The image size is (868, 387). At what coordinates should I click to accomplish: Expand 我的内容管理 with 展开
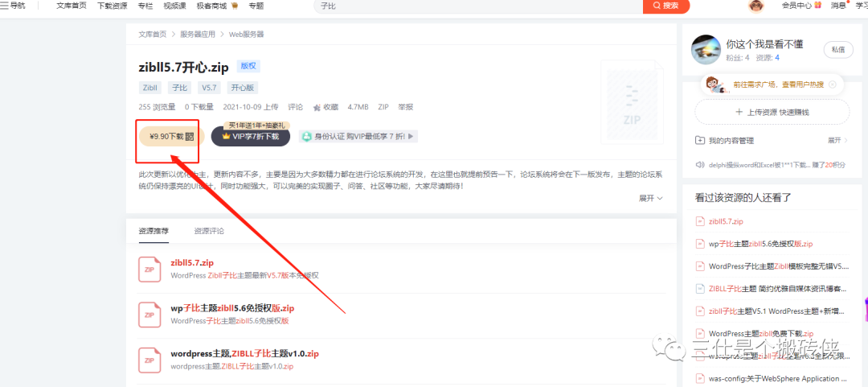837,141
